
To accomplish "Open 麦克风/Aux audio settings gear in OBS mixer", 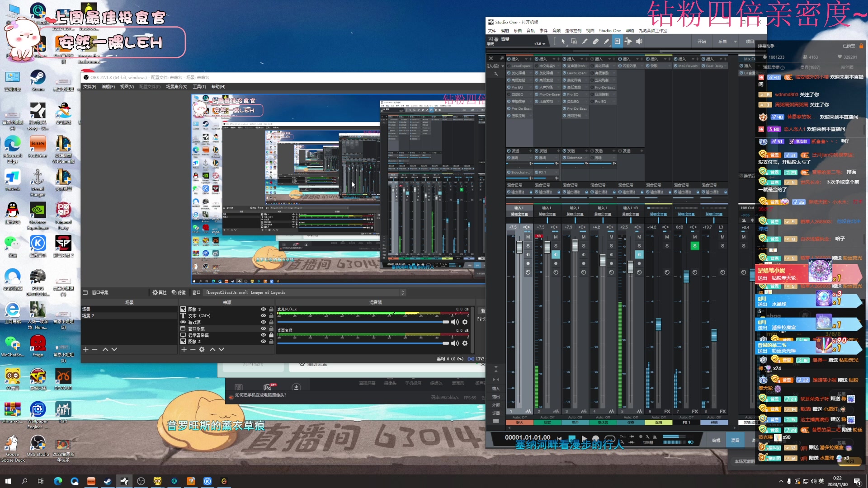I will (x=465, y=322).
